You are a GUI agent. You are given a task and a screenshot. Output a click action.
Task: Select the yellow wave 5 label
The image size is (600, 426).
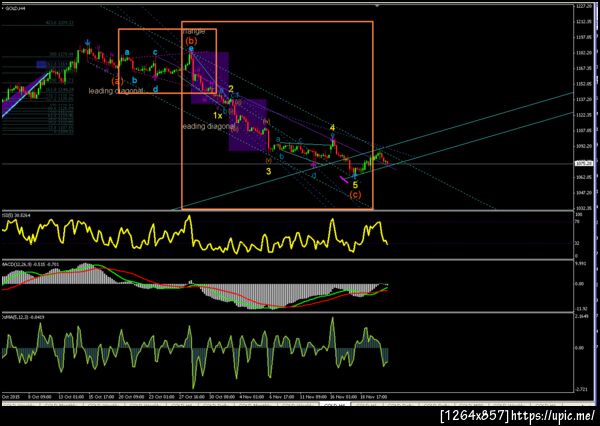pos(355,185)
